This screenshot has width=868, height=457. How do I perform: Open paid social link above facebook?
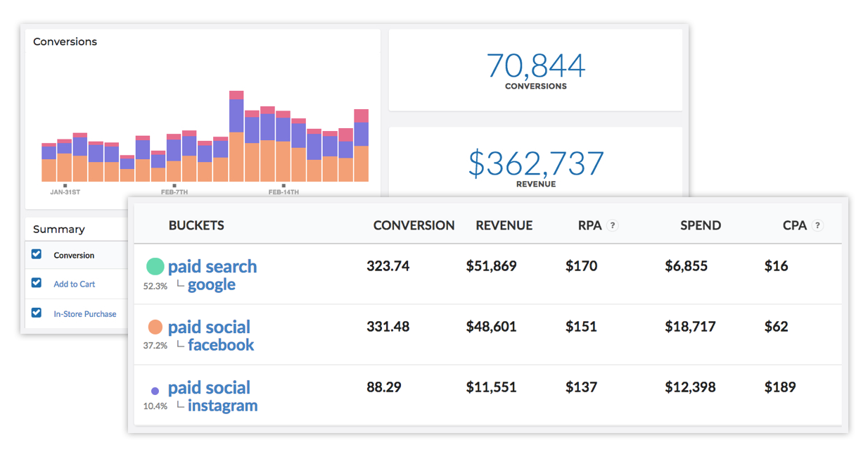point(209,327)
